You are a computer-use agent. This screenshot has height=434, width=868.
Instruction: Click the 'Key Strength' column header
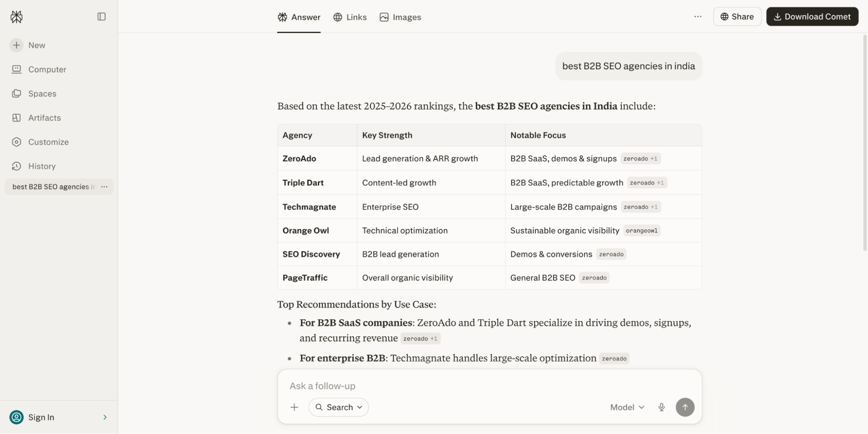coord(431,135)
